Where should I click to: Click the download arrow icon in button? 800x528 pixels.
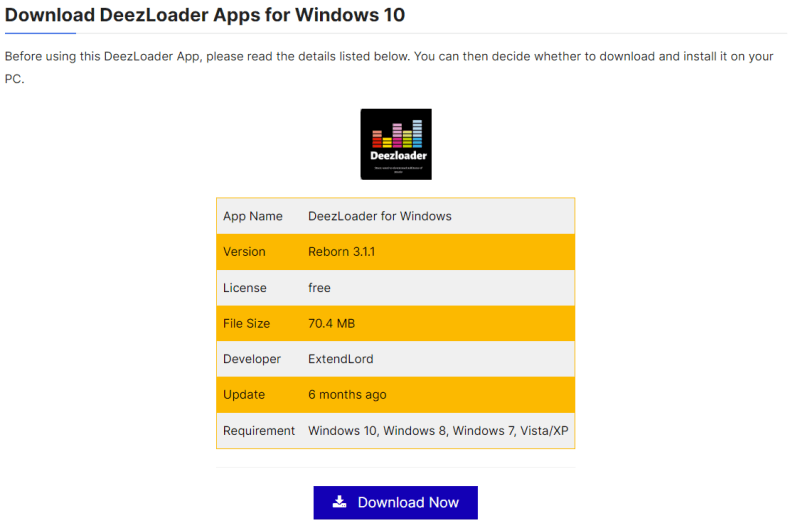340,502
